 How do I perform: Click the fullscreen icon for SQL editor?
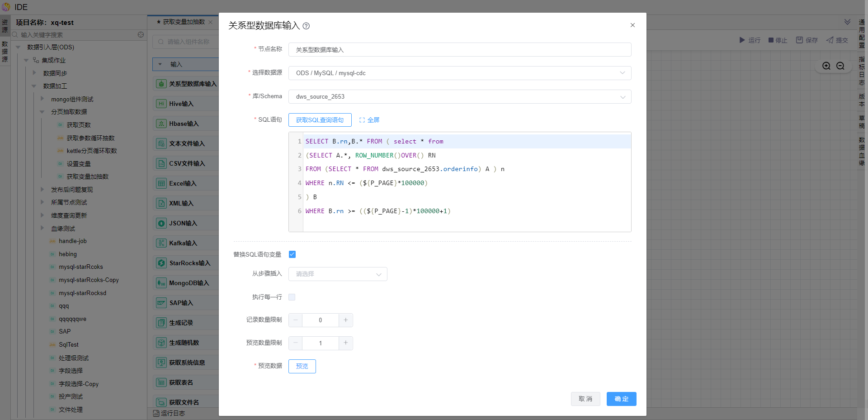point(362,120)
